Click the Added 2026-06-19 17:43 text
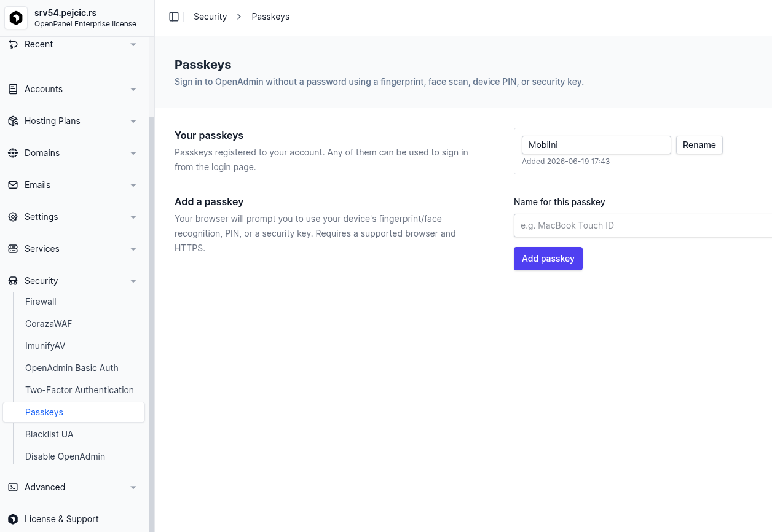 point(565,162)
